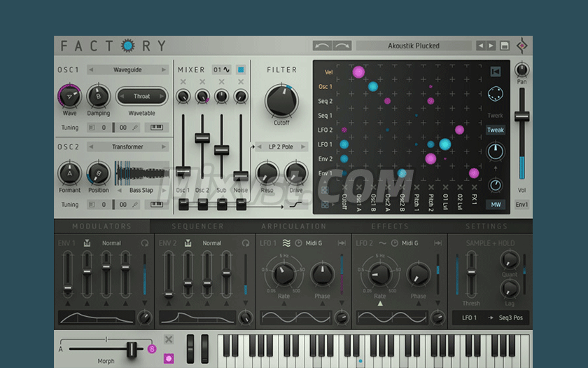
Task: Save preset with the floppy disk icon
Action: tap(504, 46)
